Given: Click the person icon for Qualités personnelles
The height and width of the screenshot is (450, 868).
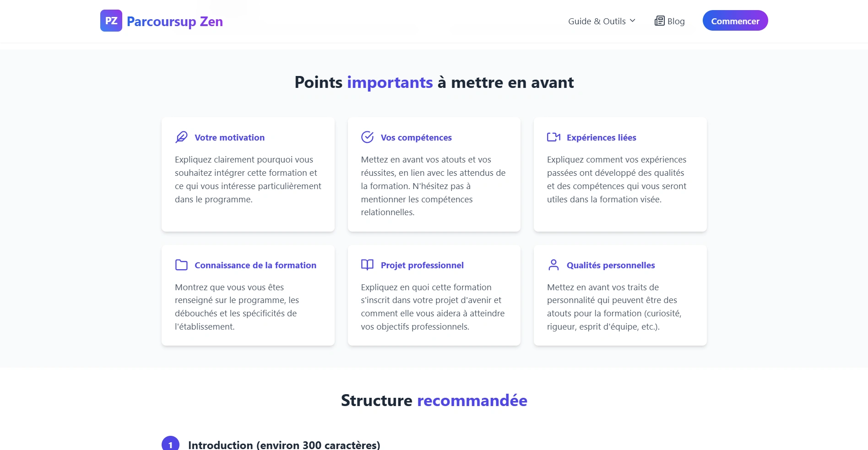Looking at the screenshot, I should point(553,265).
